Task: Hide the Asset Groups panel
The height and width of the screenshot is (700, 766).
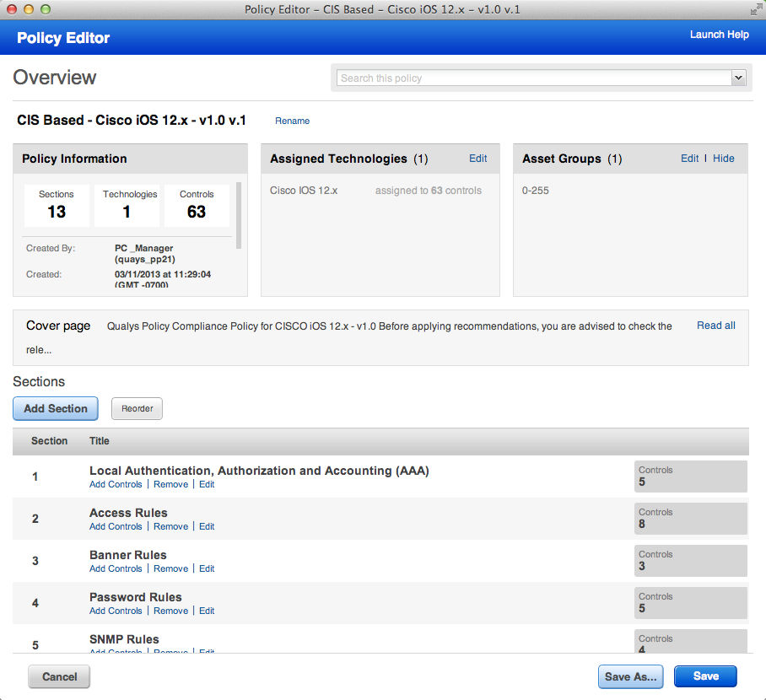Action: (723, 159)
